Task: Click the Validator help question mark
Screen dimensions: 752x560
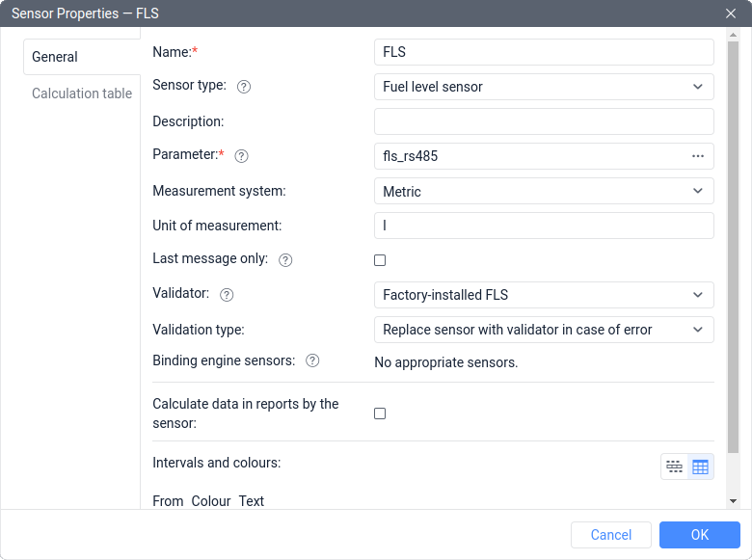Action: tap(228, 295)
